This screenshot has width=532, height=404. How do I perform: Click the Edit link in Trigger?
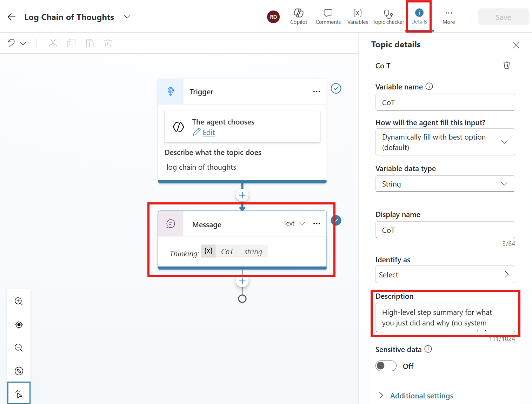click(208, 133)
